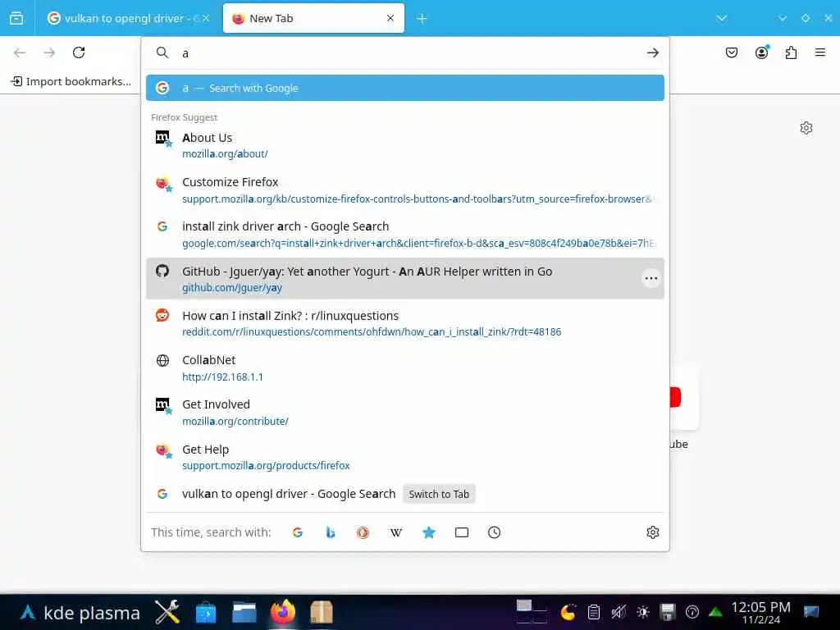Open clipboard tray icon
This screenshot has height=630, width=840.
pyautogui.click(x=594, y=612)
